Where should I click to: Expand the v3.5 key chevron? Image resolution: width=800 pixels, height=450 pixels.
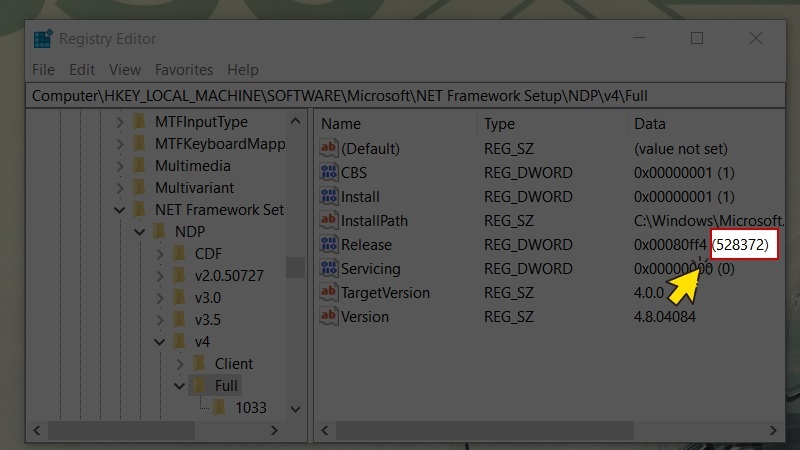click(160, 320)
